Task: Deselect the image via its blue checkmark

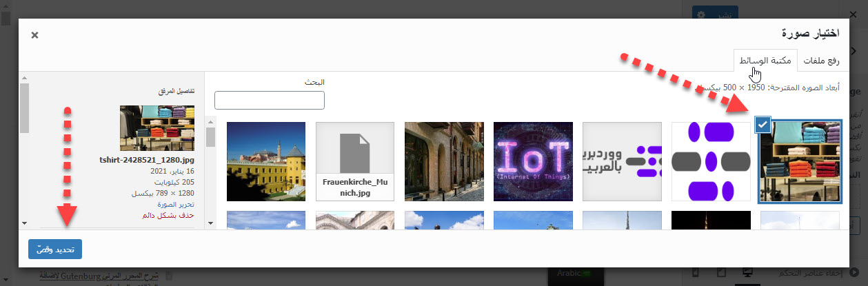Action: click(x=763, y=125)
